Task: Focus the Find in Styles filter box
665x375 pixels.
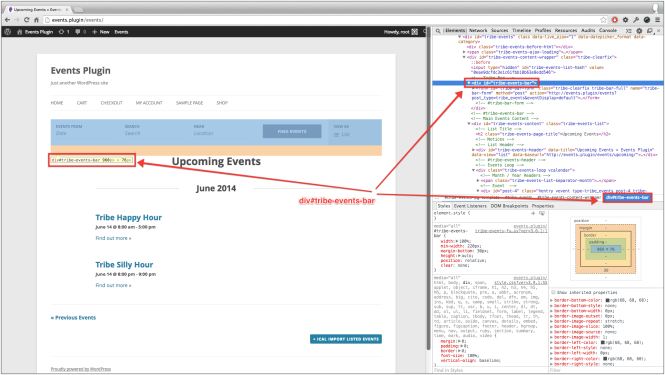Action: [490, 370]
